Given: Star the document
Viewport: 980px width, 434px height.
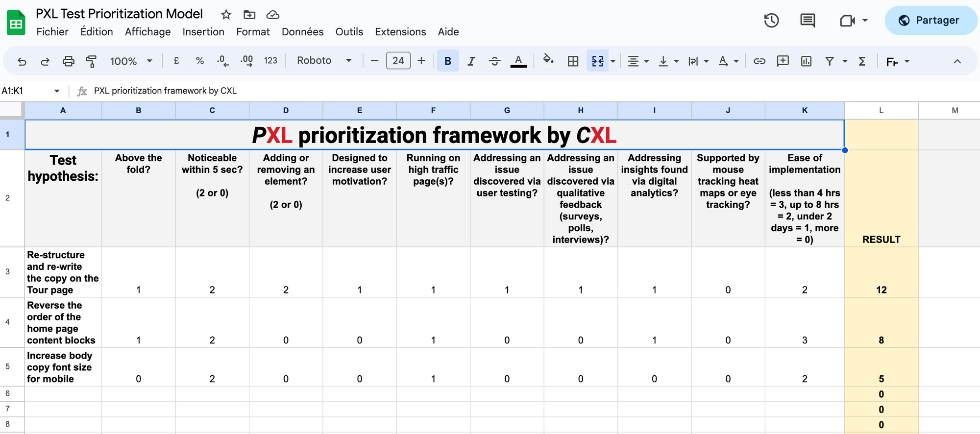Looking at the screenshot, I should coord(226,15).
